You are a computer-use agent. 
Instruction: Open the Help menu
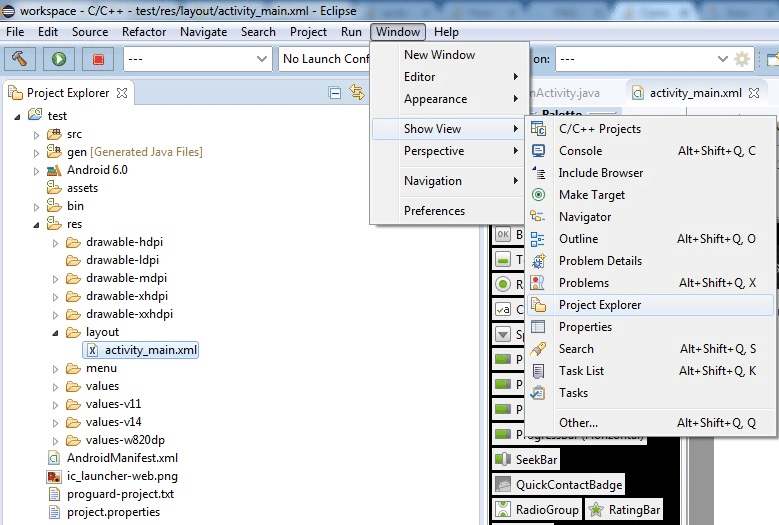pyautogui.click(x=446, y=32)
